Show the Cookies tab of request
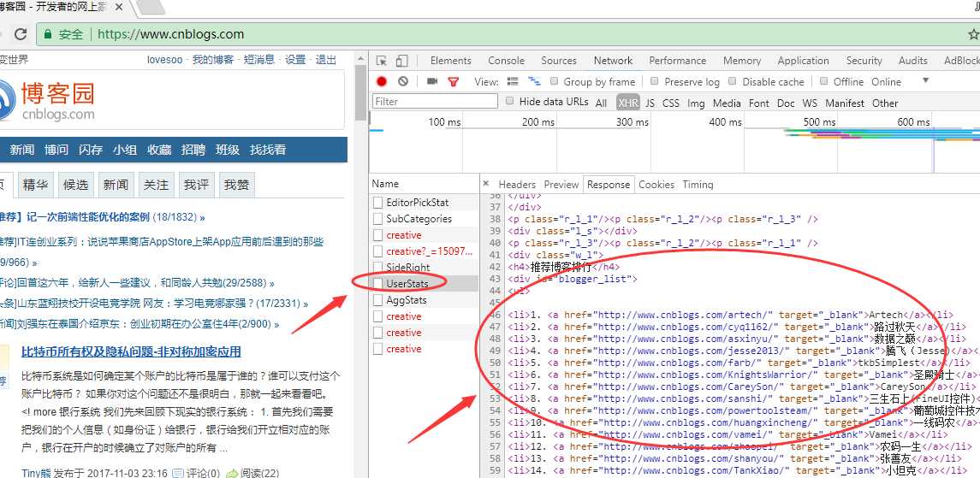Screen dimensions: 980x478 click(x=656, y=184)
